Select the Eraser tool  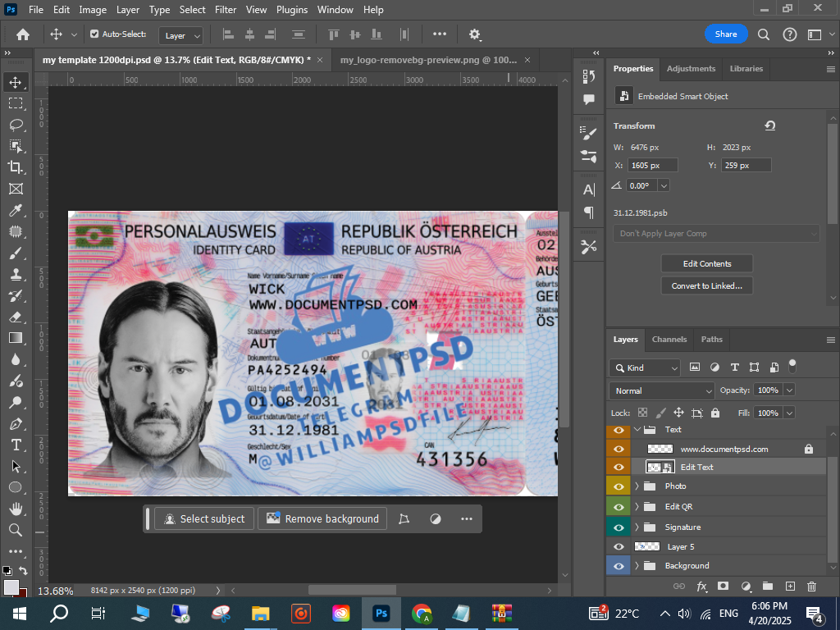click(16, 317)
